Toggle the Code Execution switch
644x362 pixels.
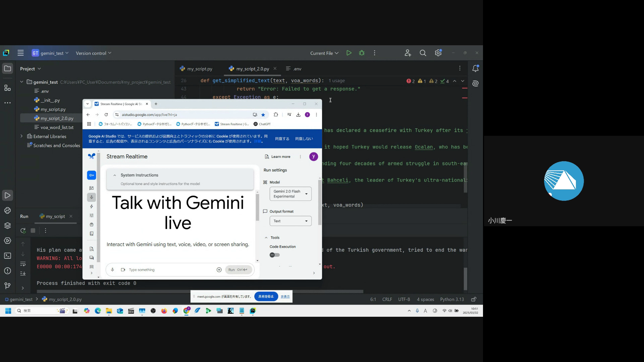click(x=274, y=255)
